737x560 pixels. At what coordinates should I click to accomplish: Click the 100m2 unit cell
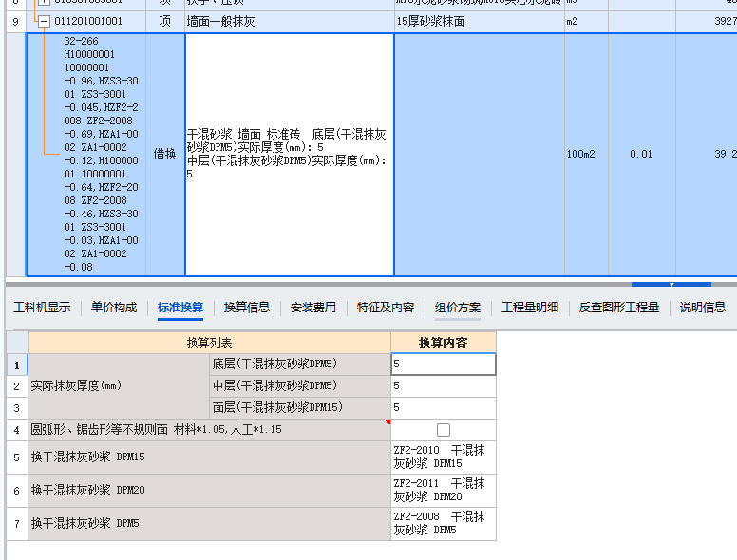(x=586, y=154)
